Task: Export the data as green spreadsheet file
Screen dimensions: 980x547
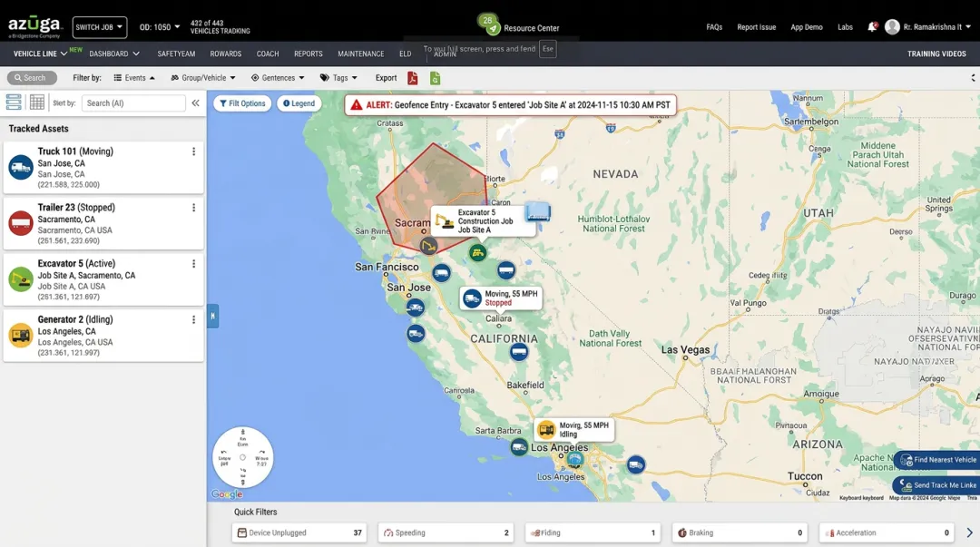Action: pyautogui.click(x=435, y=78)
